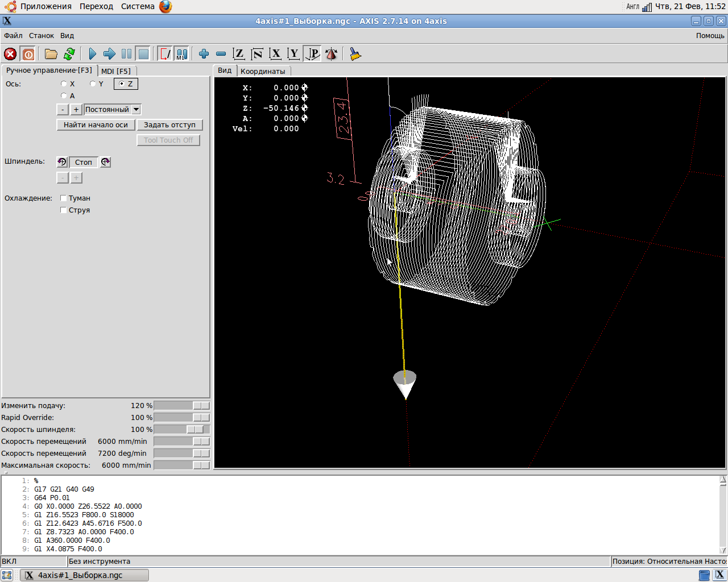
Task: Start spindle counterclockwise
Action: [x=62, y=162]
